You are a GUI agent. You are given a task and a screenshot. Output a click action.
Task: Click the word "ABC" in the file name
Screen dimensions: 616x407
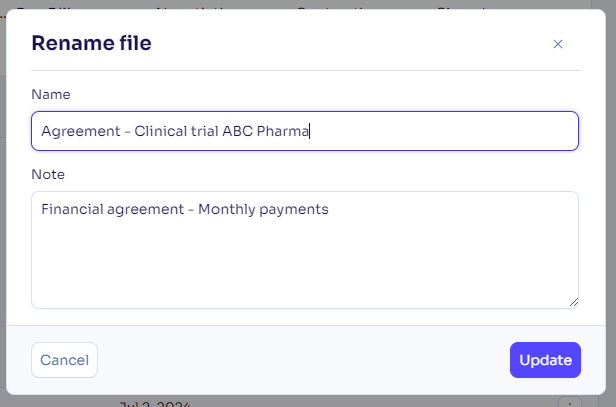pyautogui.click(x=238, y=131)
